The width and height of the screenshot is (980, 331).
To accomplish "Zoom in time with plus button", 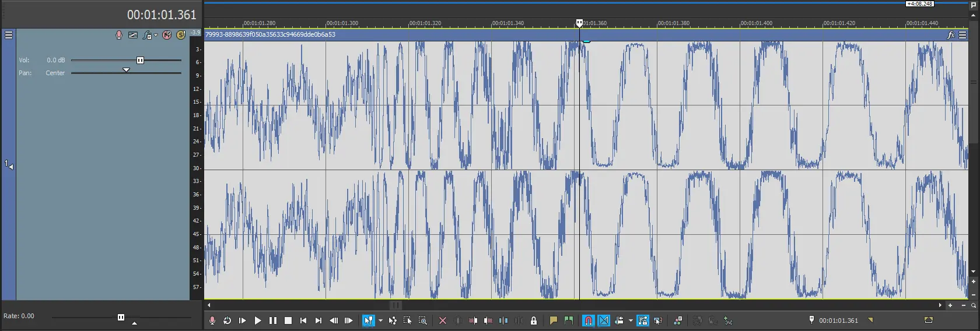I will 950,305.
